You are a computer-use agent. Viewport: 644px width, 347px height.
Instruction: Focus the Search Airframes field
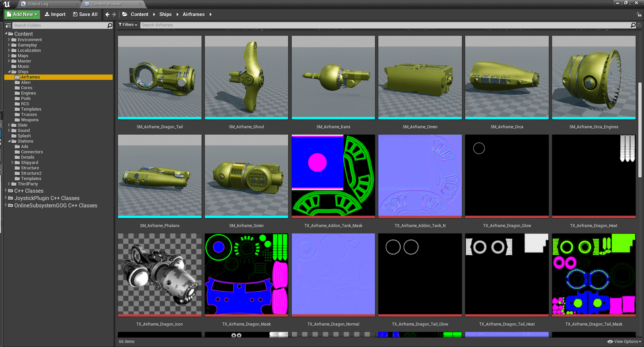pyautogui.click(x=385, y=25)
